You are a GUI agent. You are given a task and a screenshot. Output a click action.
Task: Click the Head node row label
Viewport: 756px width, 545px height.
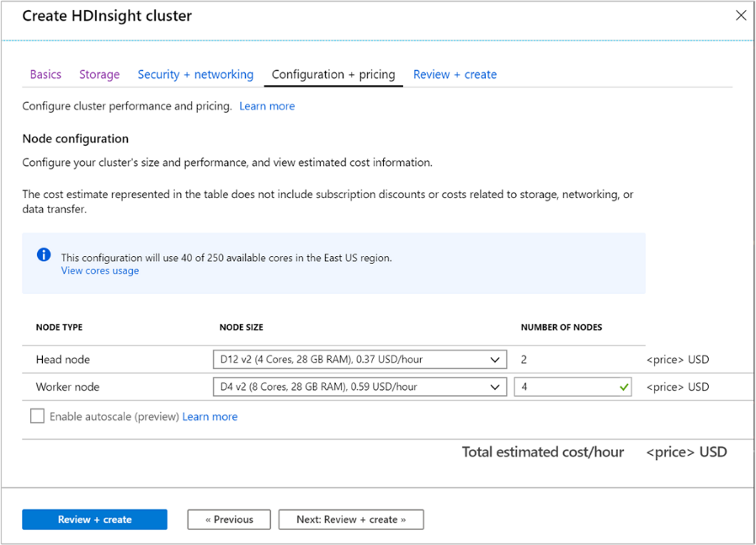pos(62,360)
